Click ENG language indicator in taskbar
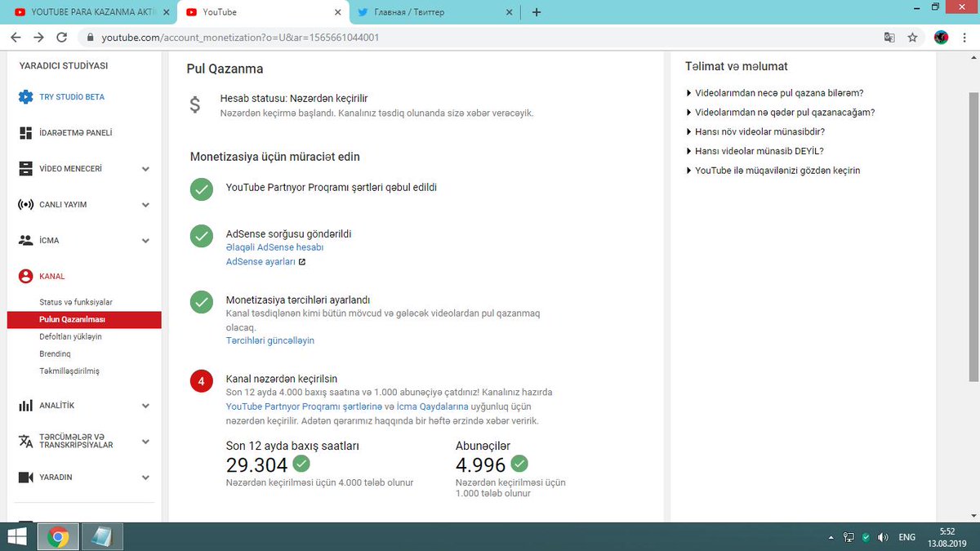The width and height of the screenshot is (980, 551). click(906, 538)
